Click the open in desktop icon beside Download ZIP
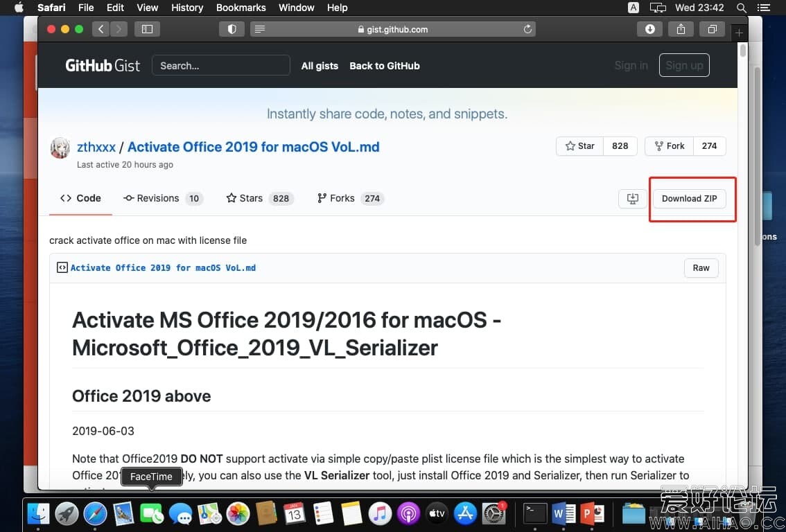Screen dimensions: 786x532 632,199
